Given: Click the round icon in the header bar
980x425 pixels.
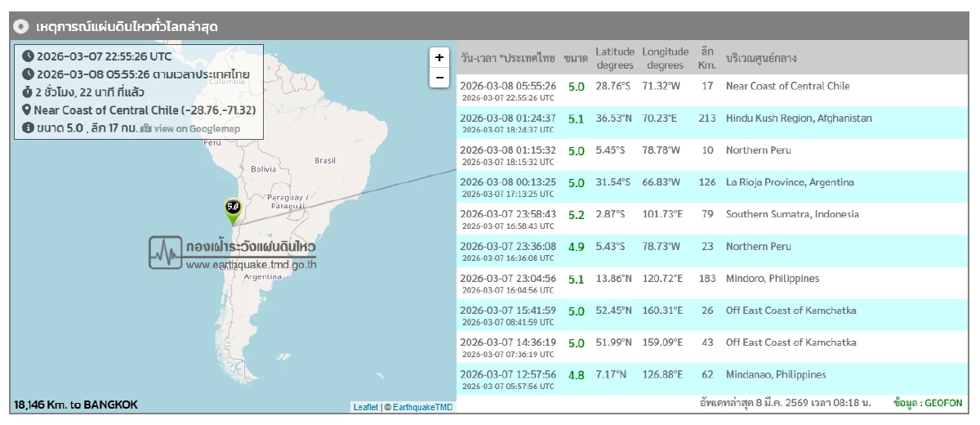Looking at the screenshot, I should [x=22, y=27].
